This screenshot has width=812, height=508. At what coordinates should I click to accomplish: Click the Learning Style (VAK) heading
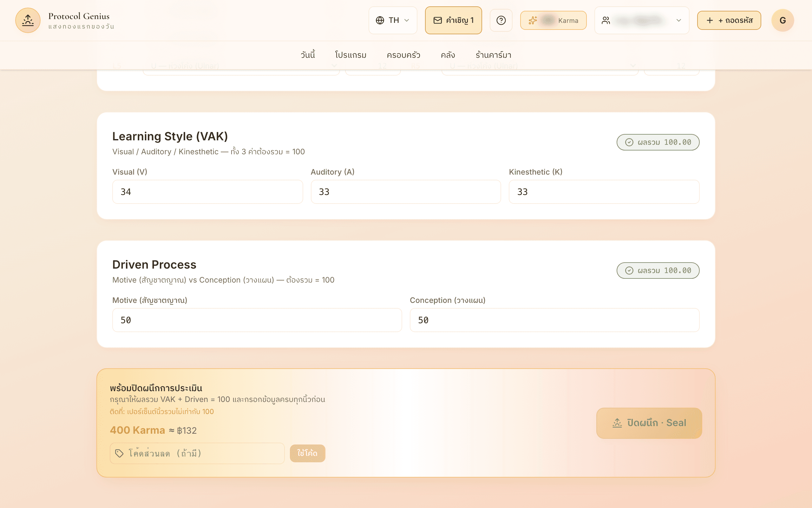[170, 137]
